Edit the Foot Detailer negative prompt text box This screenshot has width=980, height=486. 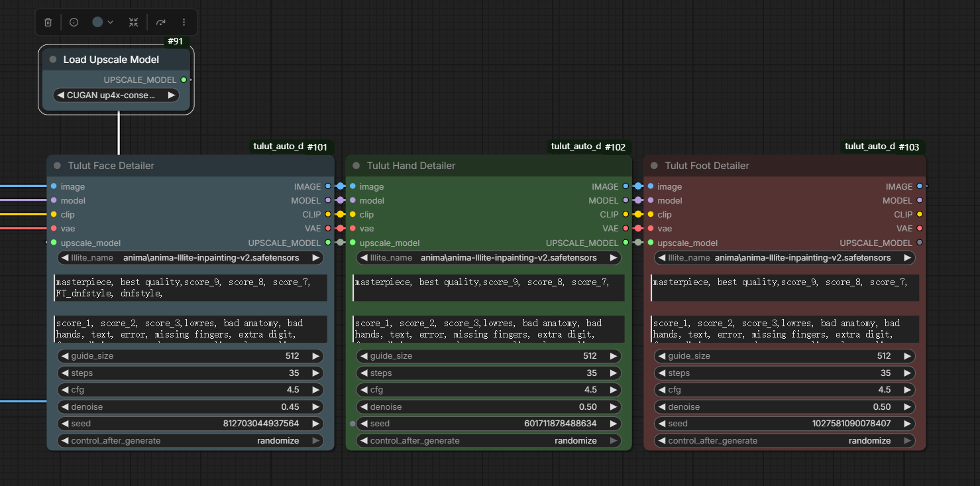pyautogui.click(x=785, y=329)
